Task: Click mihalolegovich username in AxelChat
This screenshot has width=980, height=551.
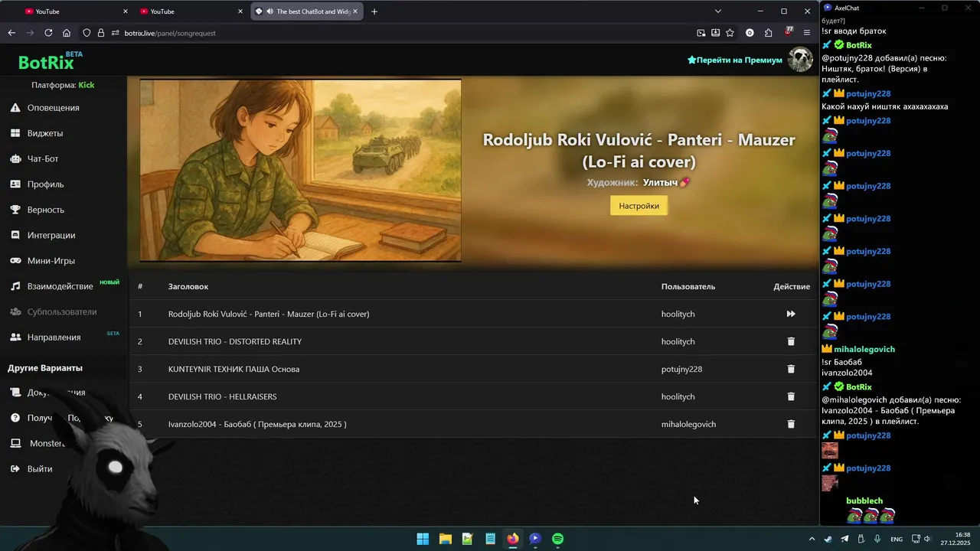Action: click(x=864, y=349)
